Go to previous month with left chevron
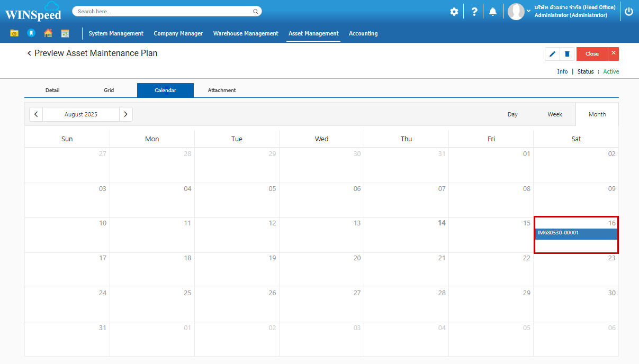639x364 pixels. pos(36,114)
